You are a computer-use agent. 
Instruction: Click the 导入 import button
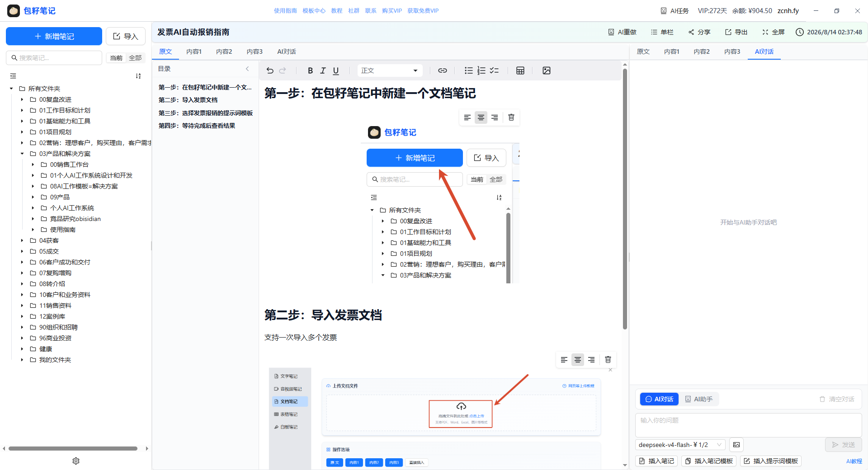pos(126,36)
